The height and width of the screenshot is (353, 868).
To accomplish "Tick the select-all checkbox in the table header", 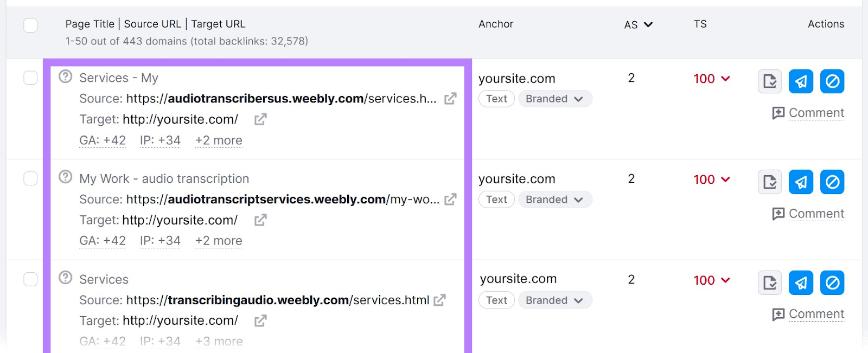I will [x=30, y=25].
